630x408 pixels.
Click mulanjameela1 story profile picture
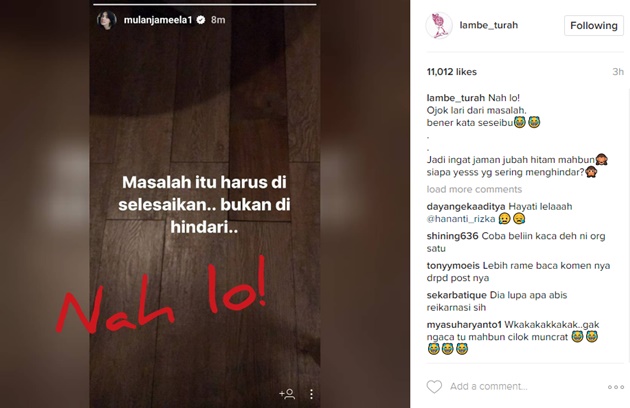pos(107,20)
